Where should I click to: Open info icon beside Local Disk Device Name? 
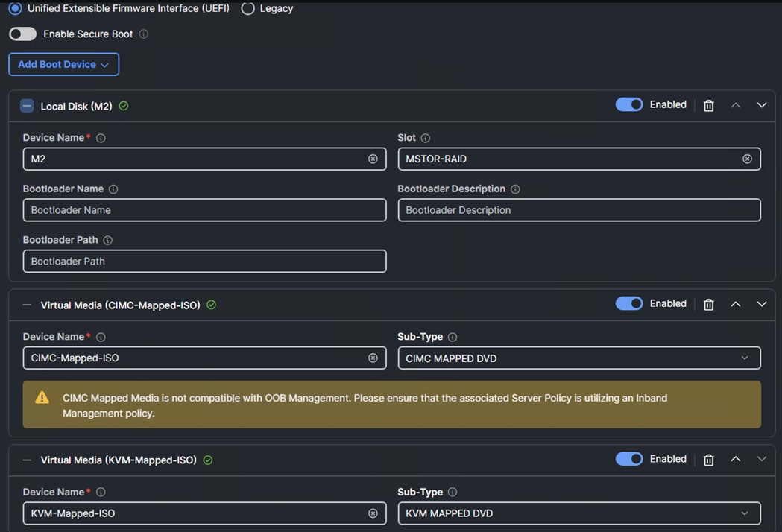pyautogui.click(x=101, y=138)
